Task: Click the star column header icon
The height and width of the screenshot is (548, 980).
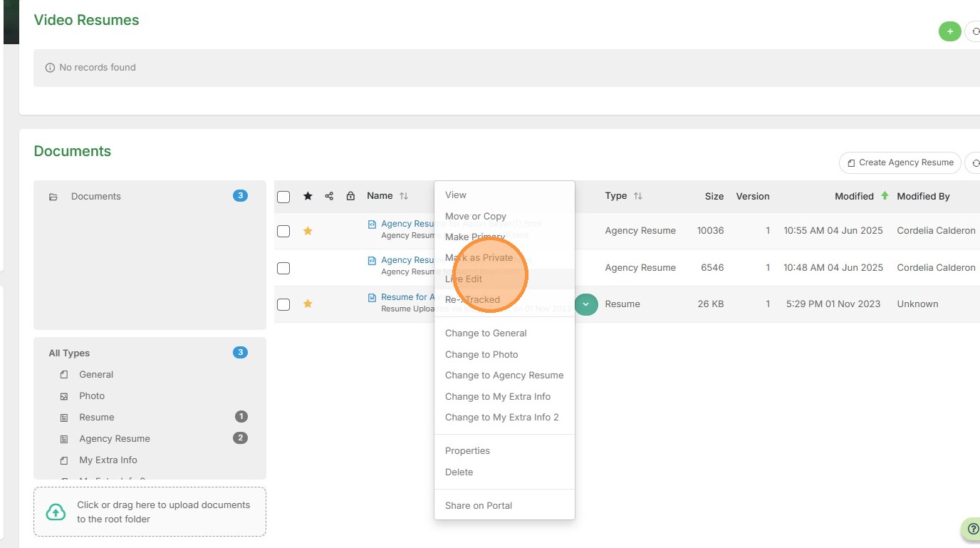Action: tap(308, 196)
